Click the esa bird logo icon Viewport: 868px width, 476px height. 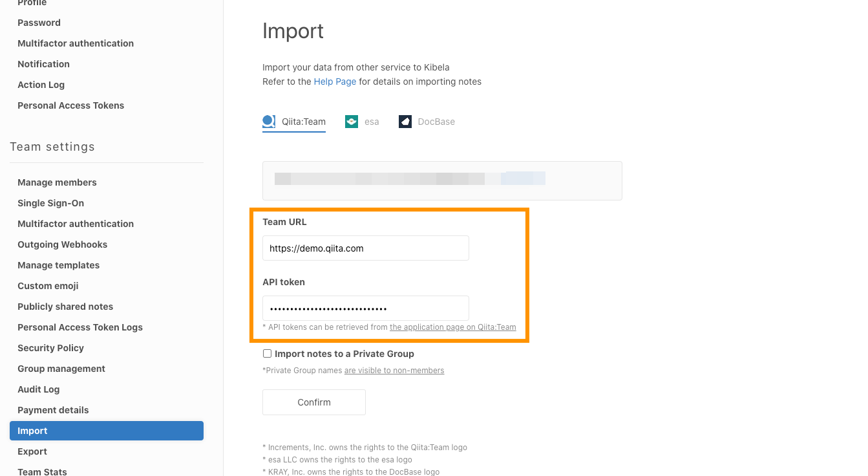[x=352, y=122]
